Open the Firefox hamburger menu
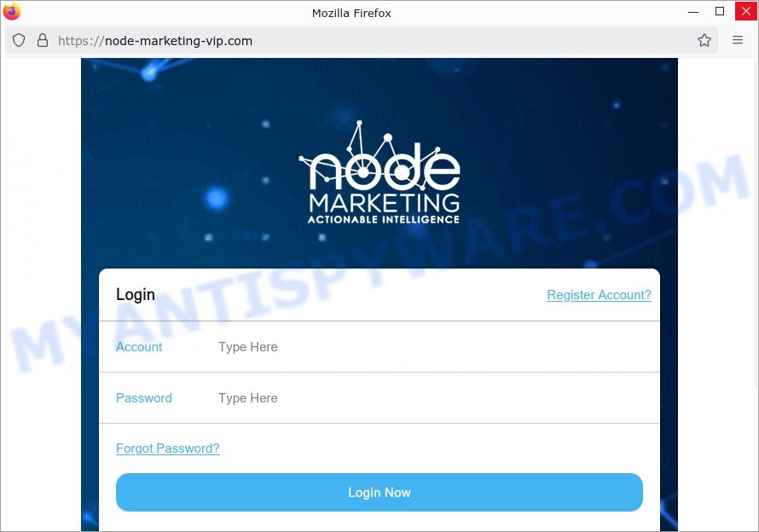Screen dimensions: 759x532 737,40
